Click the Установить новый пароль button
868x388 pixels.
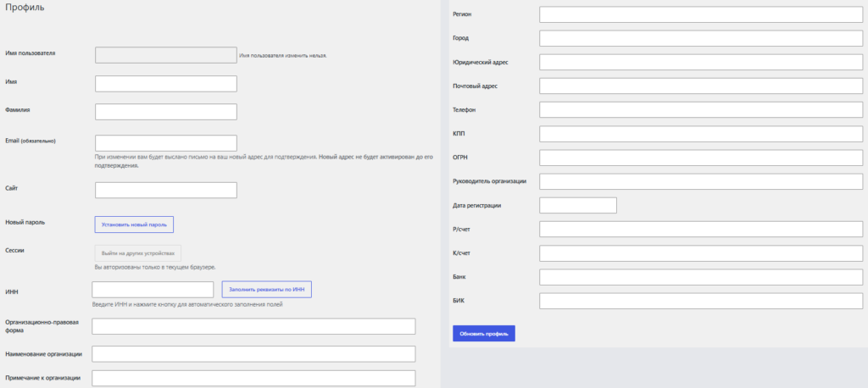(134, 224)
